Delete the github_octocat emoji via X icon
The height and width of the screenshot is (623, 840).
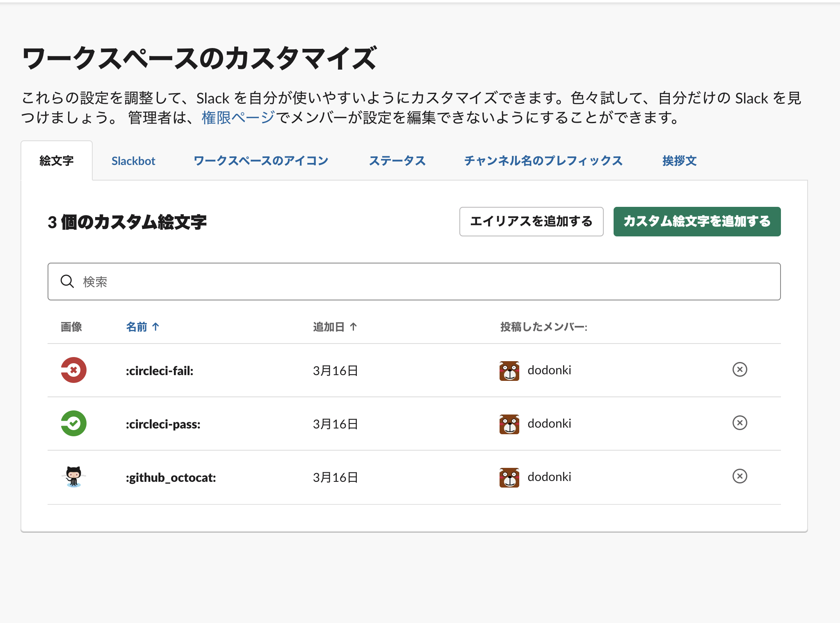(740, 476)
